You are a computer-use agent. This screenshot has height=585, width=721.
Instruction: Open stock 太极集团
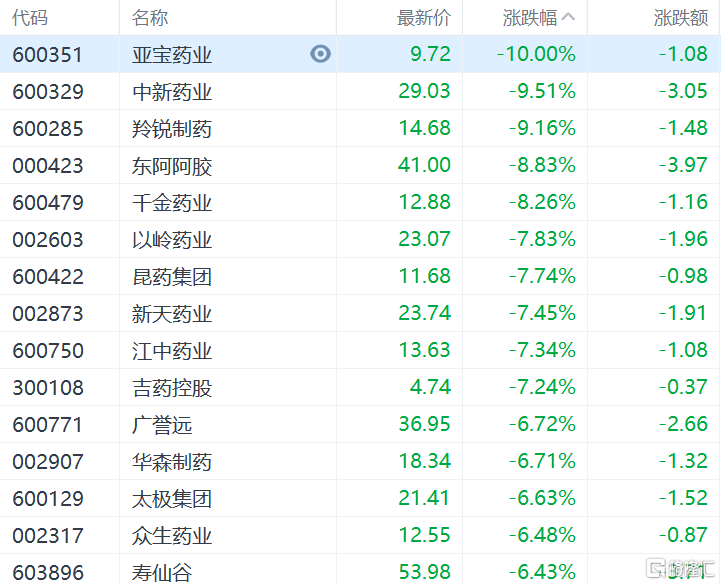point(172,499)
